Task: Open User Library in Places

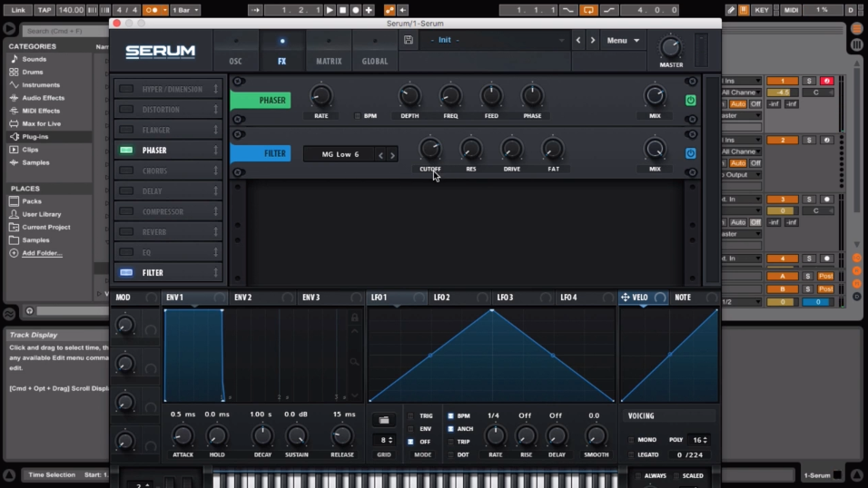Action: click(42, 214)
